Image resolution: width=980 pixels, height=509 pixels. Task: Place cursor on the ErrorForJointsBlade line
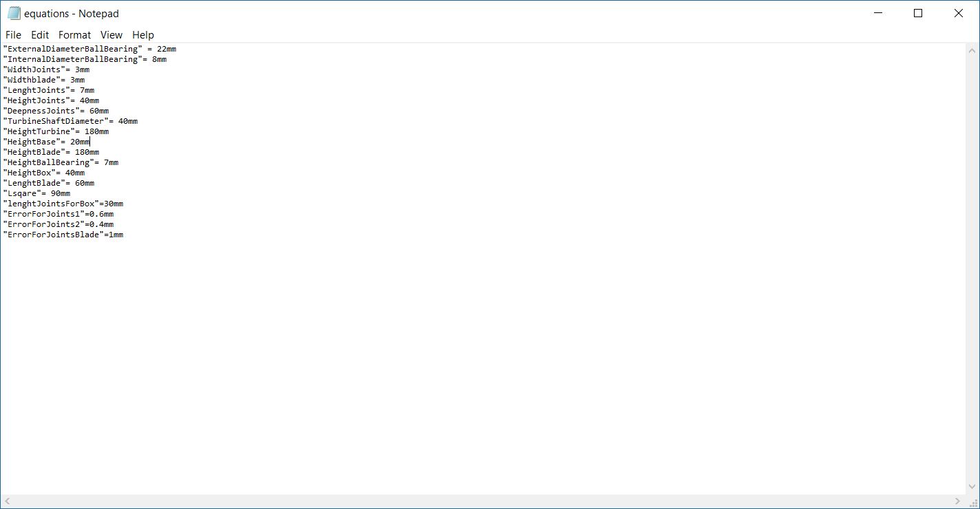pos(63,235)
